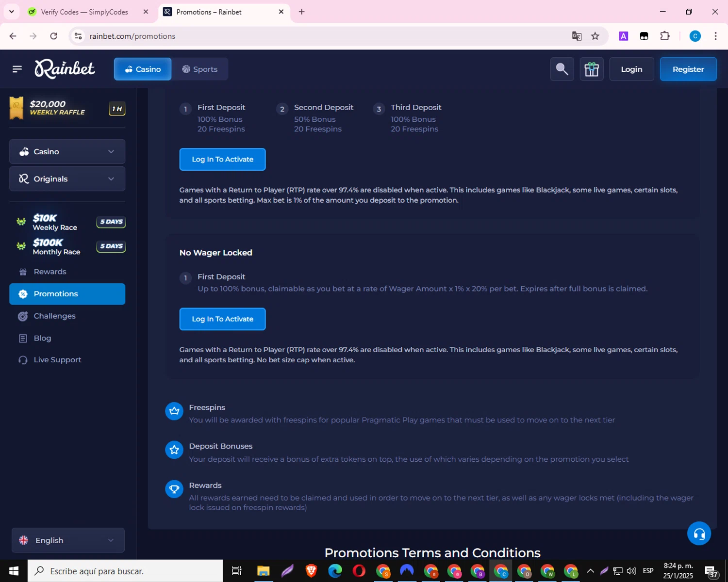Screen dimensions: 728x582
Task: Select Promotions in the sidebar
Action: [67, 294]
